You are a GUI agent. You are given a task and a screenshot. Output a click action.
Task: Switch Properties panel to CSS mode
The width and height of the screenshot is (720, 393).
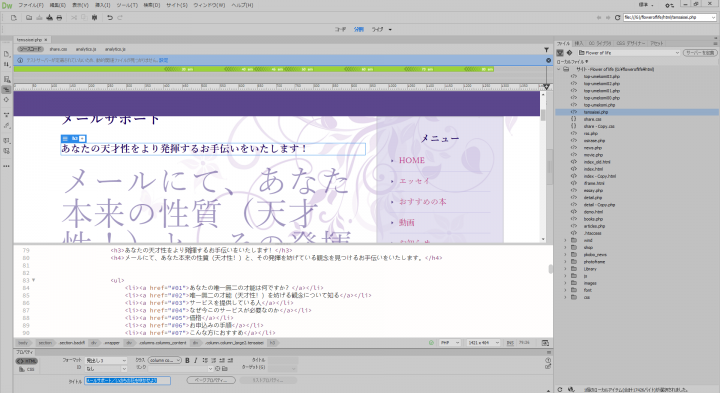[27, 369]
